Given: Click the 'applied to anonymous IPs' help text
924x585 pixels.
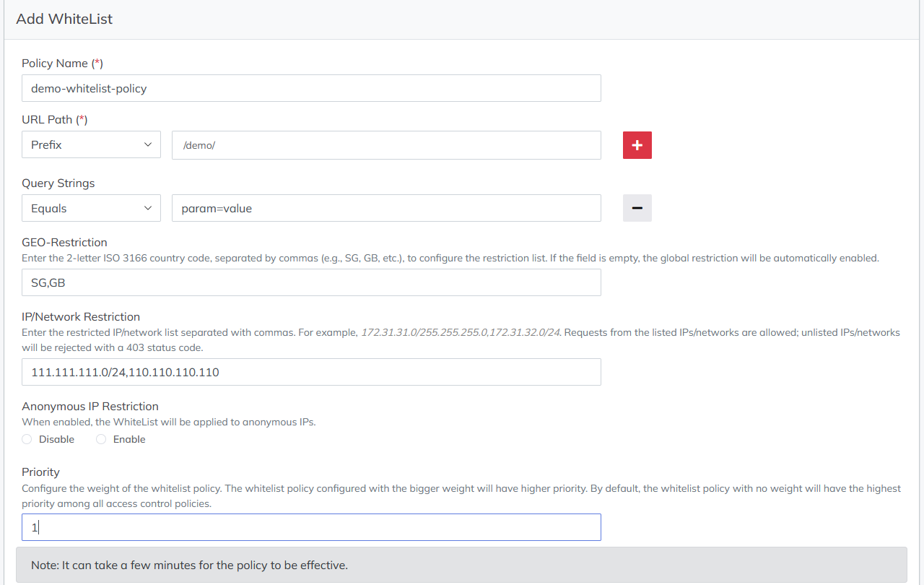Looking at the screenshot, I should [x=169, y=422].
